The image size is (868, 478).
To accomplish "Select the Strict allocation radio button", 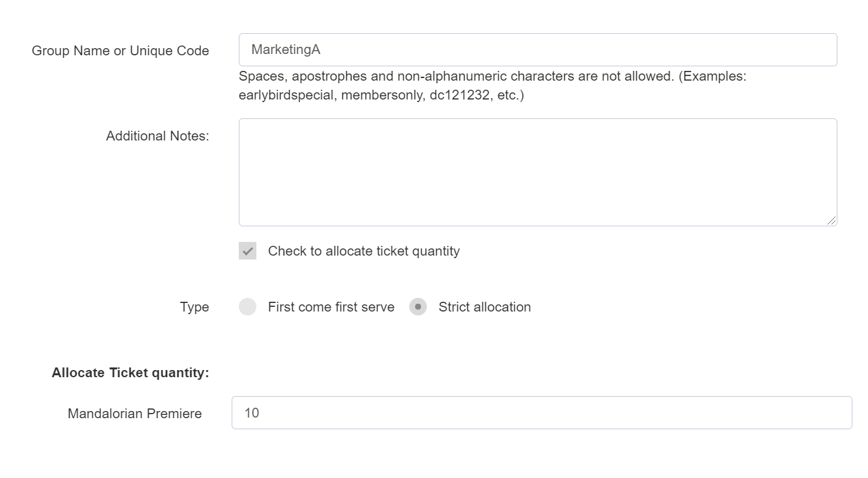I will click(418, 307).
